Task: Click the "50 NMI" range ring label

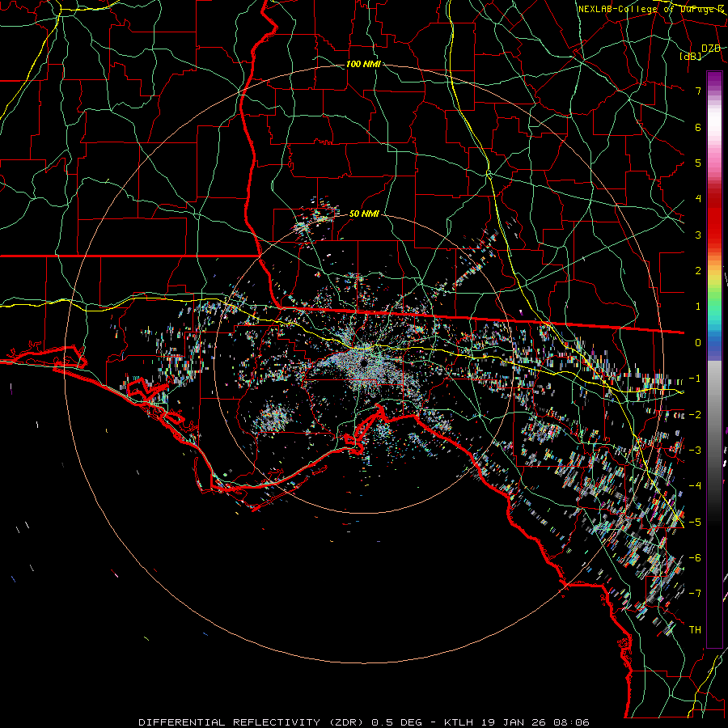Action: [364, 214]
